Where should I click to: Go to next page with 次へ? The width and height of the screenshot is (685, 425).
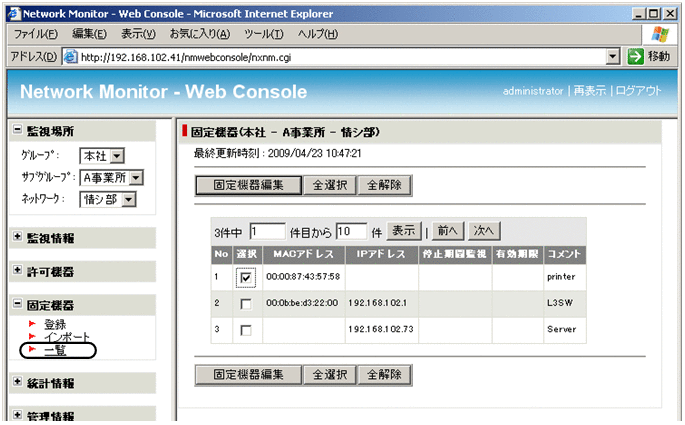point(484,231)
